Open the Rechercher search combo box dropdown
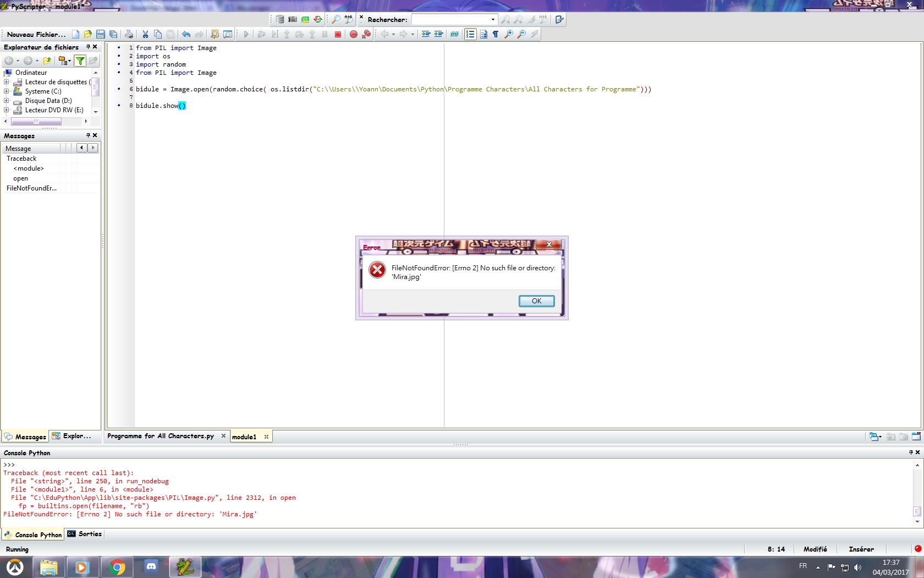924x578 pixels. point(493,20)
